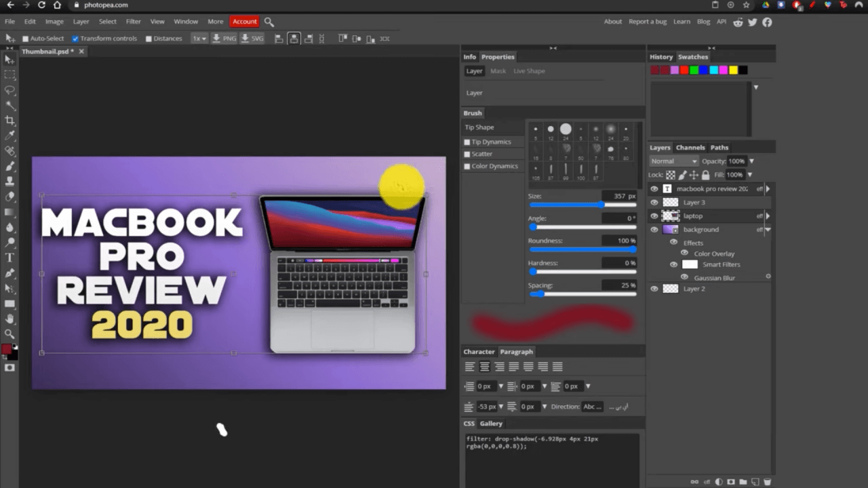The width and height of the screenshot is (868, 488).
Task: Expand the laptop layer effects
Action: coord(768,216)
